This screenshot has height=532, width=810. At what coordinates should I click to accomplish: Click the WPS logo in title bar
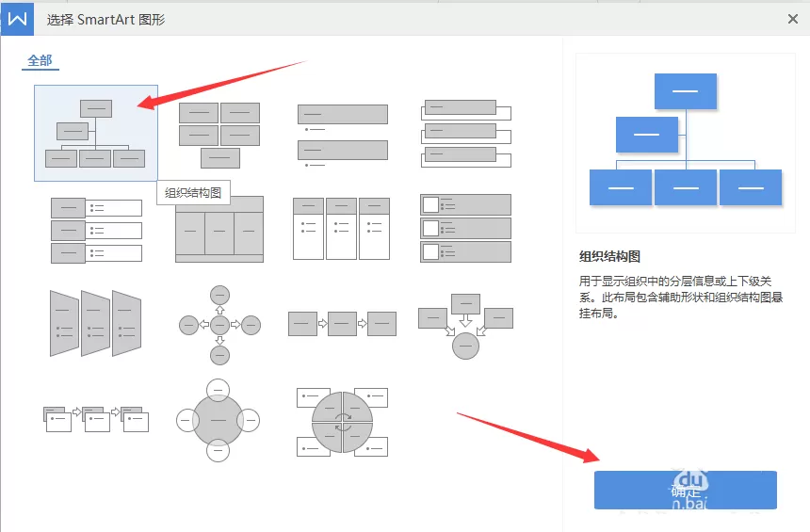pos(17,19)
